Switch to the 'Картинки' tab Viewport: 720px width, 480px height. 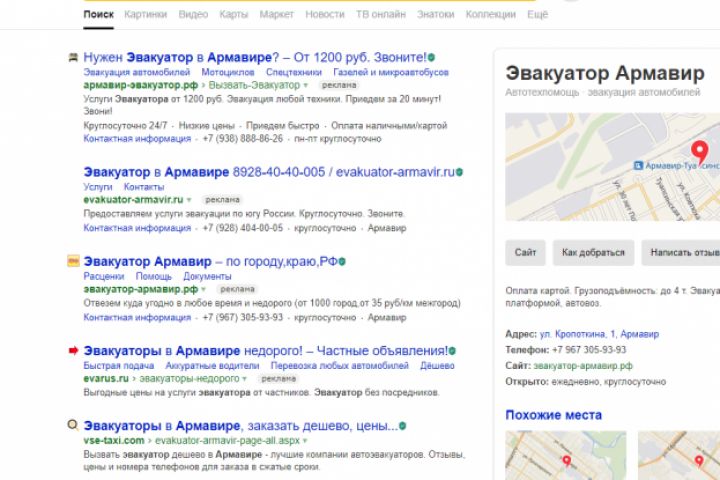point(146,15)
